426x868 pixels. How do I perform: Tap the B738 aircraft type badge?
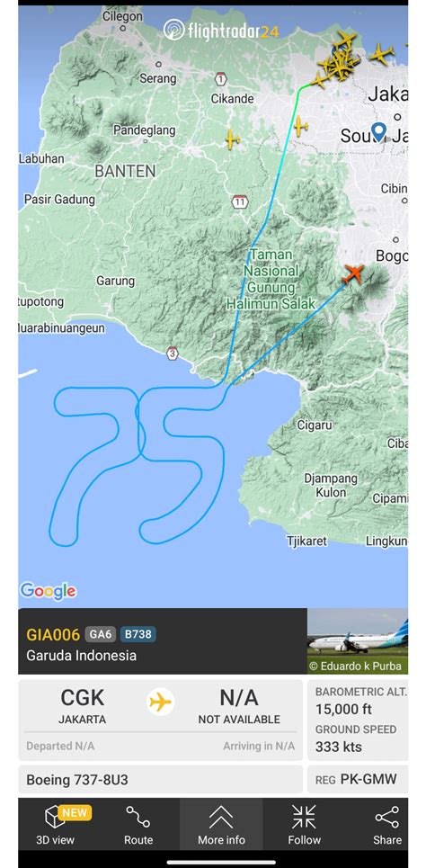pyautogui.click(x=138, y=634)
